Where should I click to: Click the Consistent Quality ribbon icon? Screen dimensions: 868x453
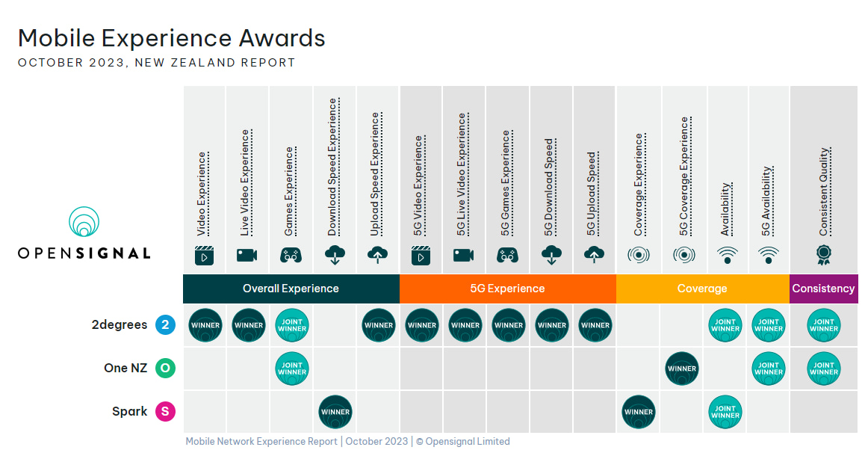(823, 255)
